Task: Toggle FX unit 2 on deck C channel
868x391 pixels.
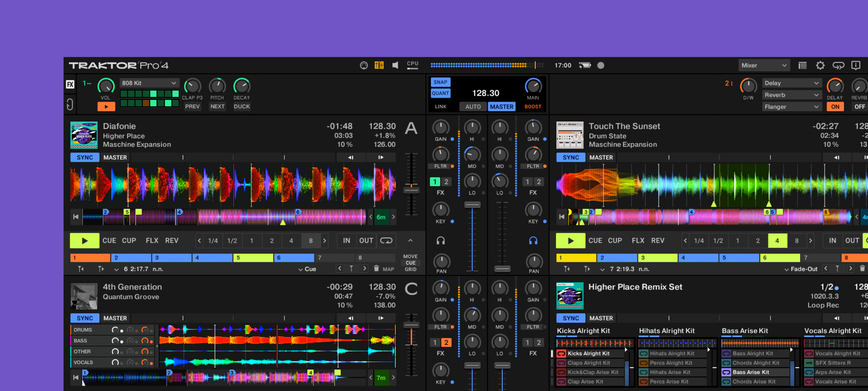Action: click(x=446, y=342)
